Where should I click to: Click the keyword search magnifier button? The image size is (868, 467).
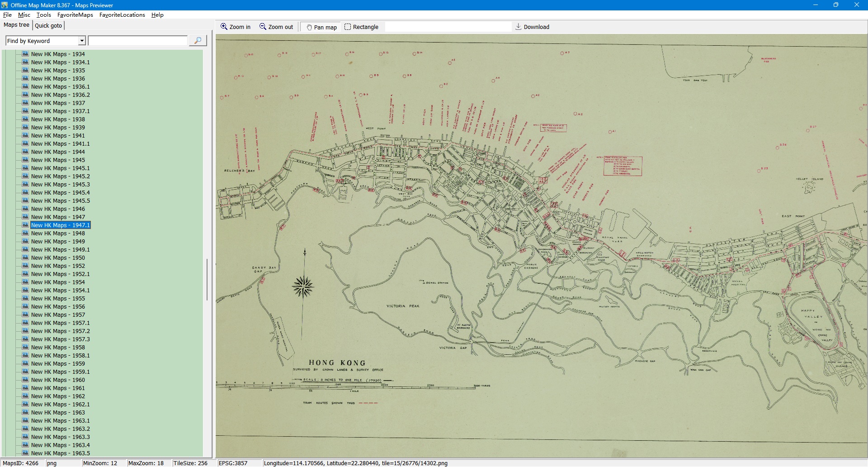[x=198, y=41]
